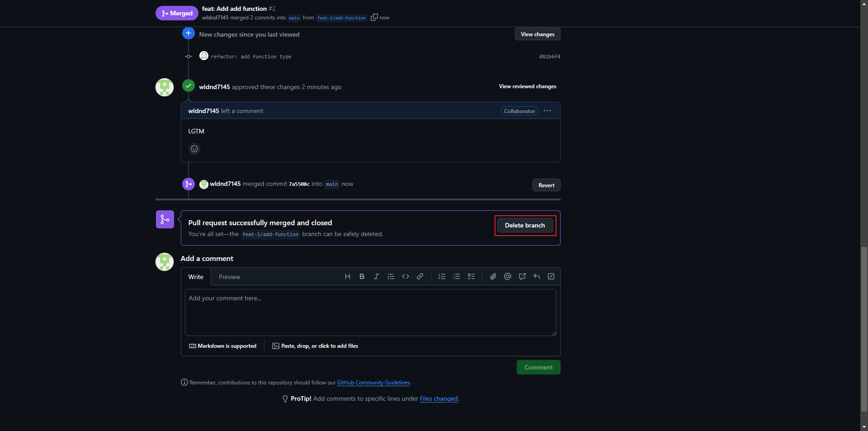Click the scrollbar down arrow

864,426
